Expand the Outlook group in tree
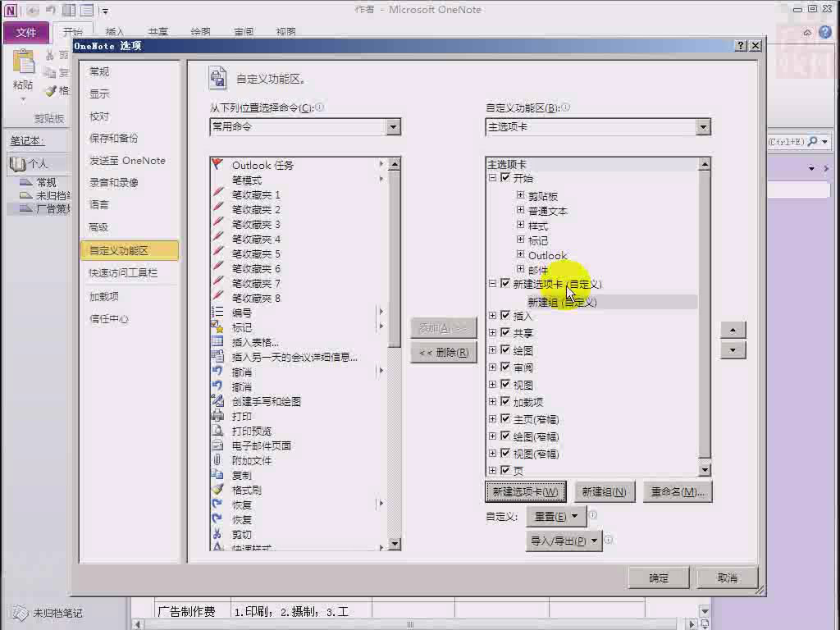Viewport: 840px width, 630px height. (520, 254)
